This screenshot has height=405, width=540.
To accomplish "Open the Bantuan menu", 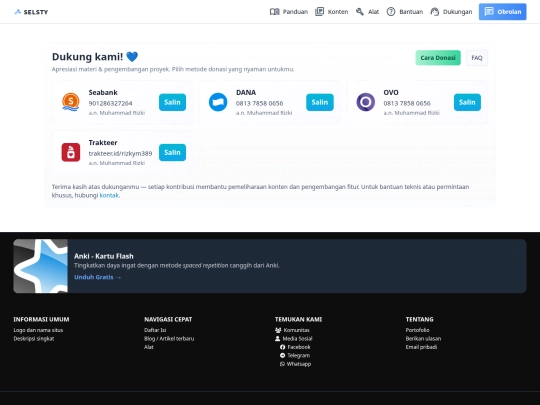I will [x=405, y=12].
